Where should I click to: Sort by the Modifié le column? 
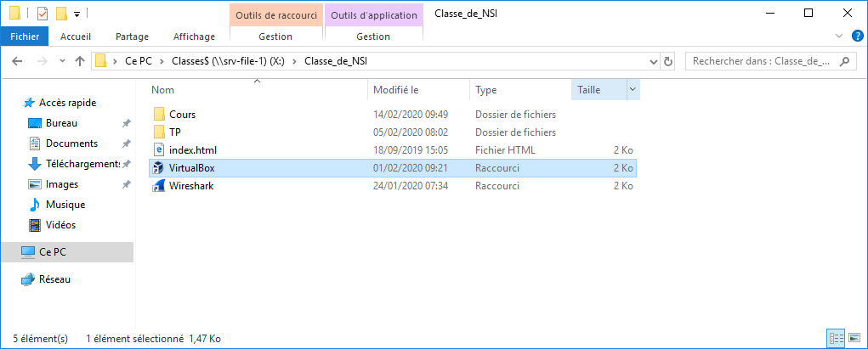(396, 89)
